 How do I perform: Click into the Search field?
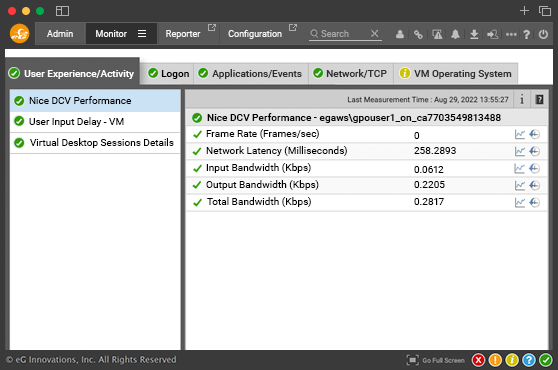point(343,34)
